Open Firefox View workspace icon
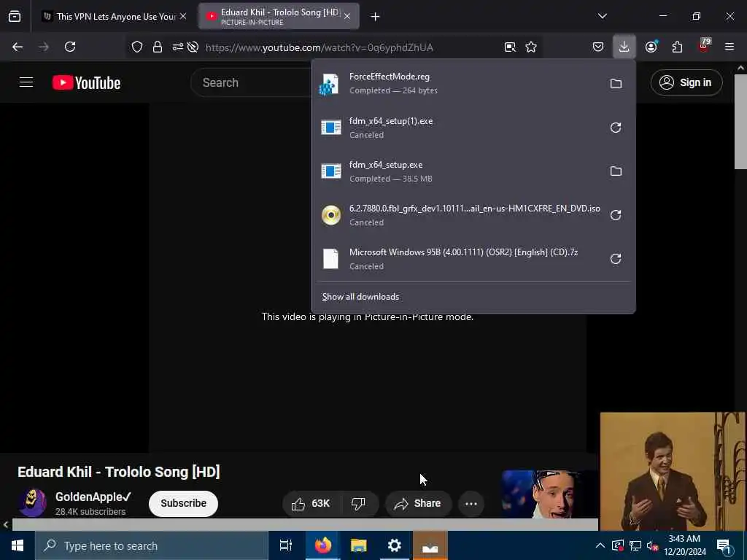 pos(15,17)
